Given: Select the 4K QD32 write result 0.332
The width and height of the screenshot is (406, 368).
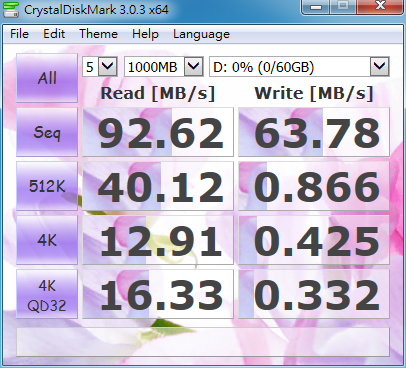Looking at the screenshot, I should [314, 294].
